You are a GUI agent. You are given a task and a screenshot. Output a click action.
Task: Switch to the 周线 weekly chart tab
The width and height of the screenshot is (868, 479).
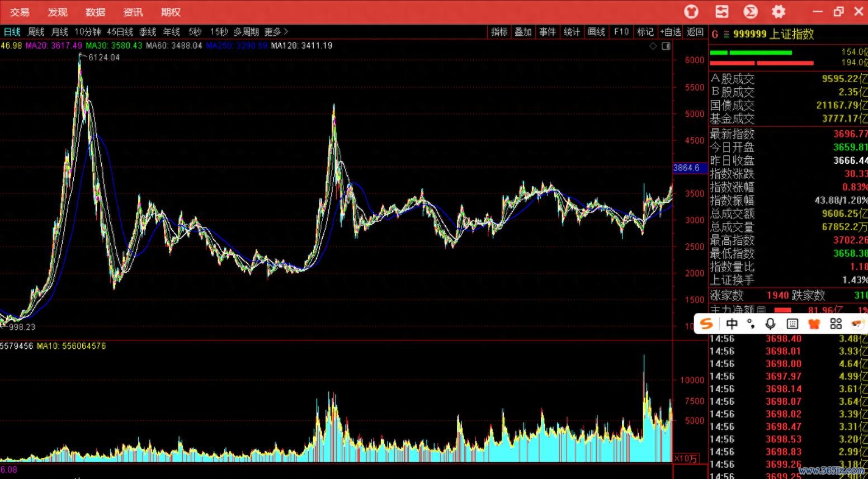tap(36, 32)
